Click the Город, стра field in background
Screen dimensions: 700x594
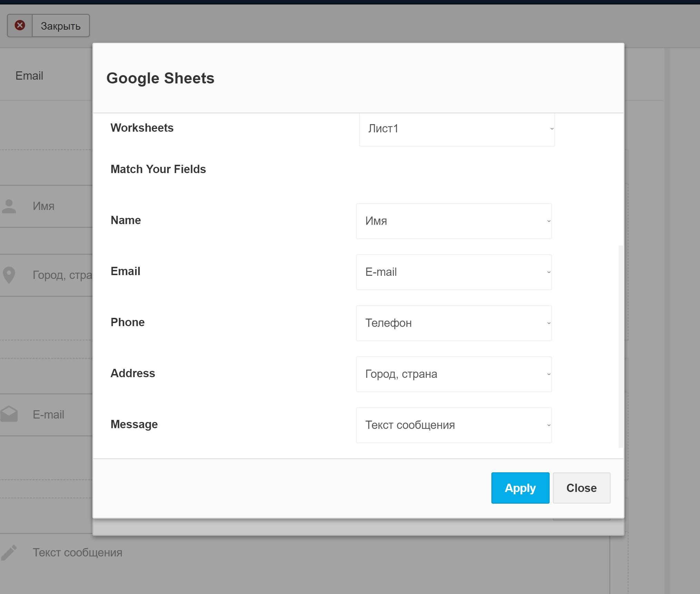click(46, 275)
